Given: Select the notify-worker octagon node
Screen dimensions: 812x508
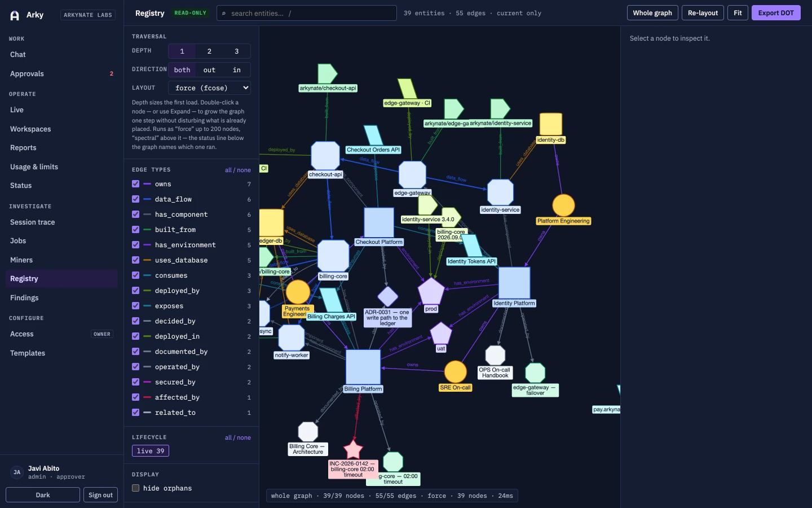Looking at the screenshot, I should (x=292, y=338).
